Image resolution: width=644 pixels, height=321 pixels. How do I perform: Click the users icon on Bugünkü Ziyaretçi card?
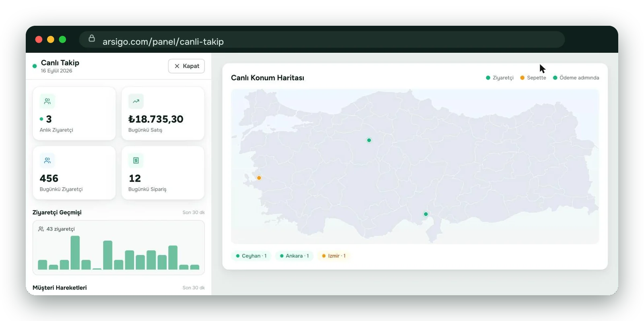tap(47, 160)
